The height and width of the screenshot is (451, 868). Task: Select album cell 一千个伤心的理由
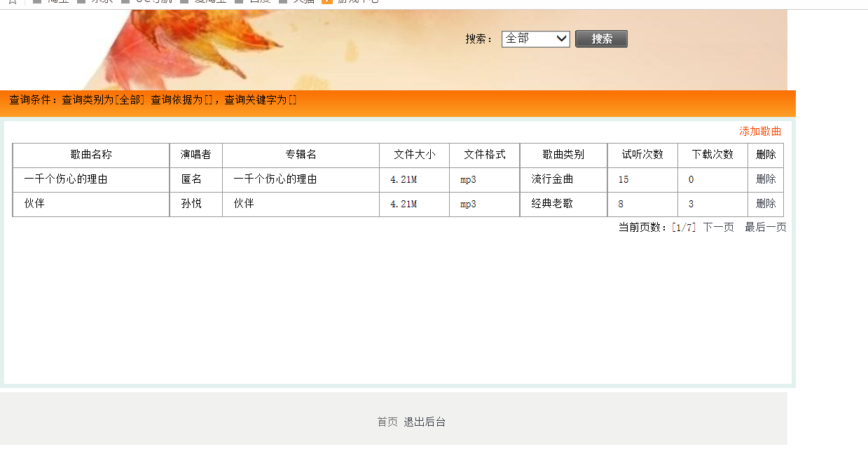pos(275,179)
